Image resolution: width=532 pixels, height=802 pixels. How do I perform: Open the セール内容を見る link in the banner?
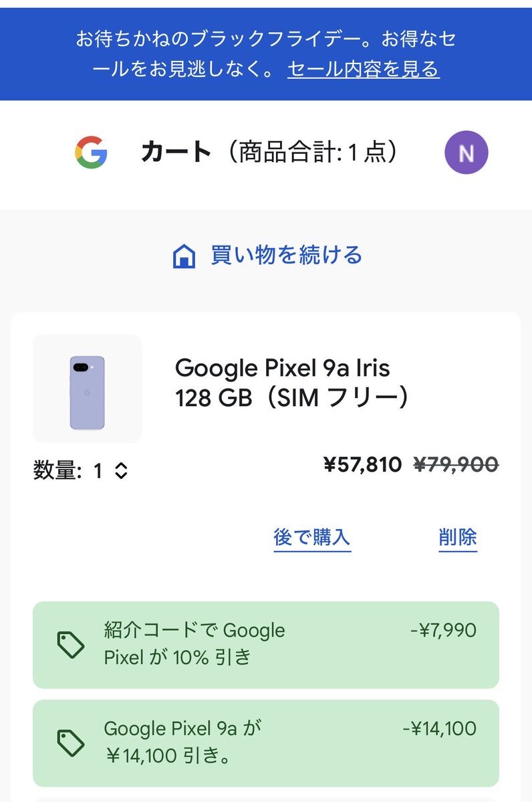click(363, 69)
